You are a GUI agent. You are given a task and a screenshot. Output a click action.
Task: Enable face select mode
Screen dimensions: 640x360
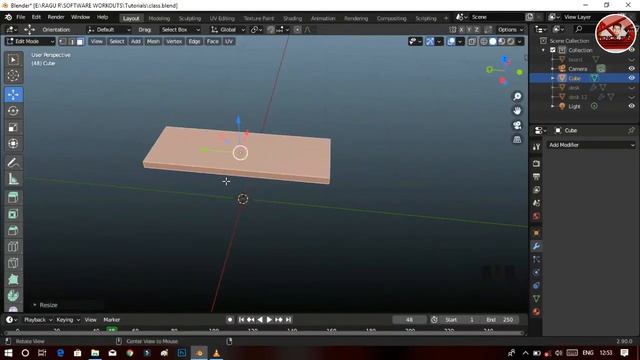point(80,41)
